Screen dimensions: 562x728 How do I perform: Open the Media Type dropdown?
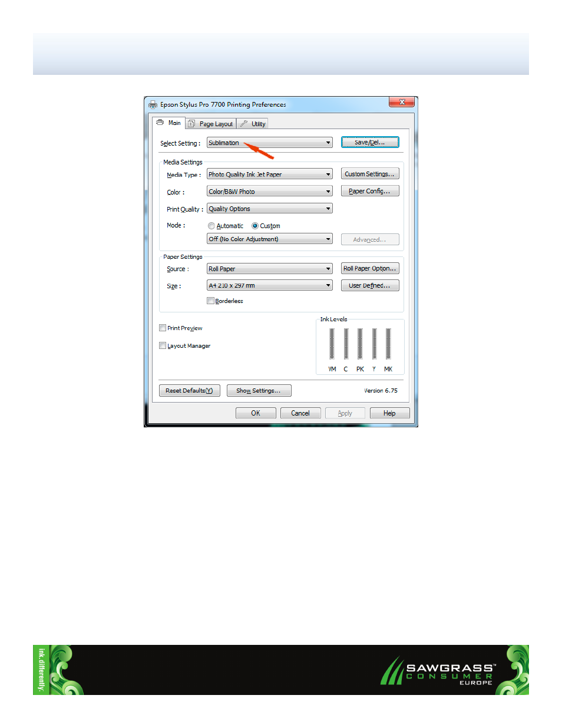coord(270,174)
